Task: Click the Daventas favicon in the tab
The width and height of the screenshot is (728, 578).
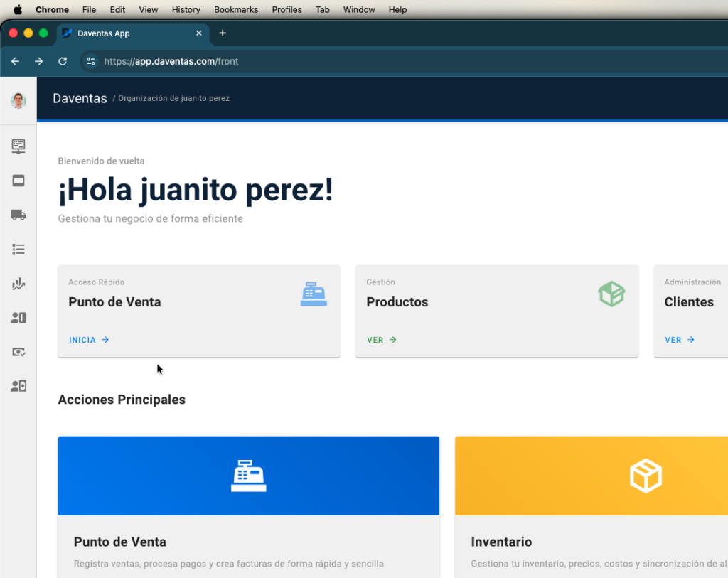Action: [x=67, y=33]
